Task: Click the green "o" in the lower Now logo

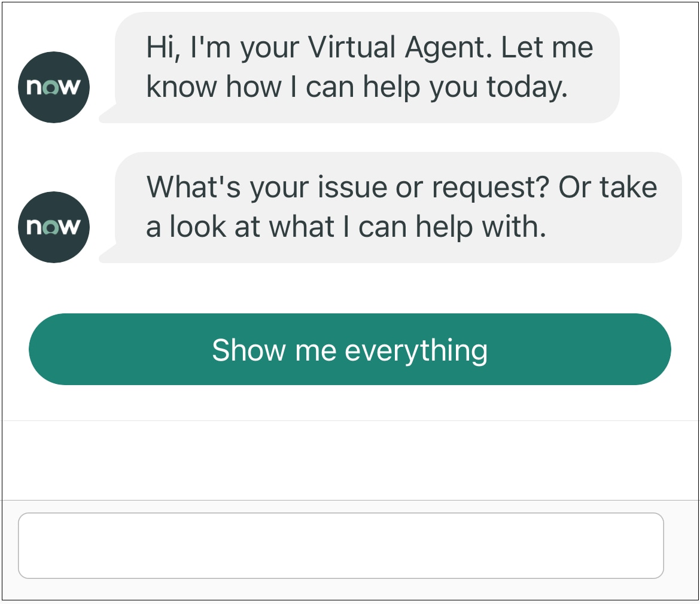Action: (x=52, y=227)
